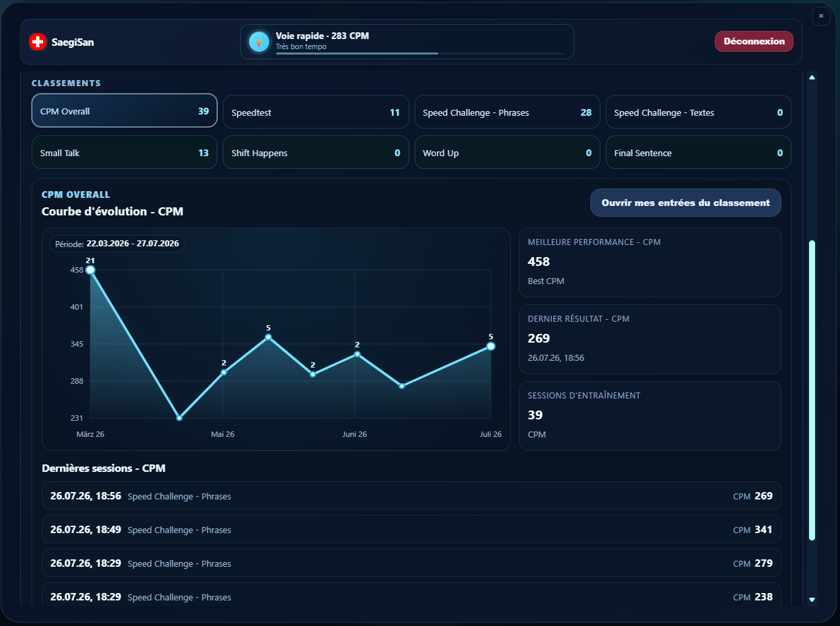Open the 18:56 session row with CPM 269
Image resolution: width=840 pixels, height=626 pixels.
[411, 496]
